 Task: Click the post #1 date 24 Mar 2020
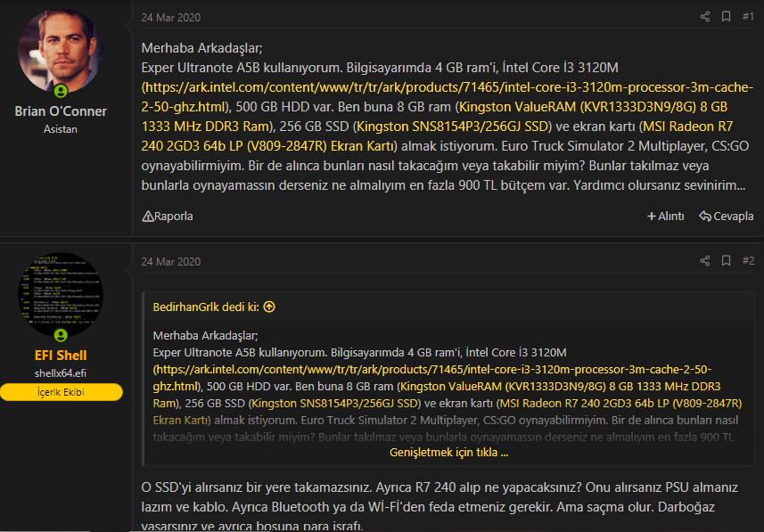(170, 18)
